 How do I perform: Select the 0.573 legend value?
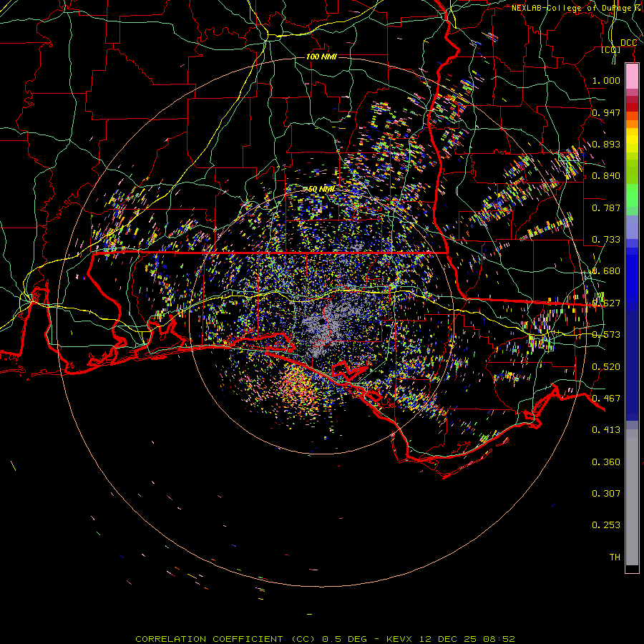pos(606,335)
